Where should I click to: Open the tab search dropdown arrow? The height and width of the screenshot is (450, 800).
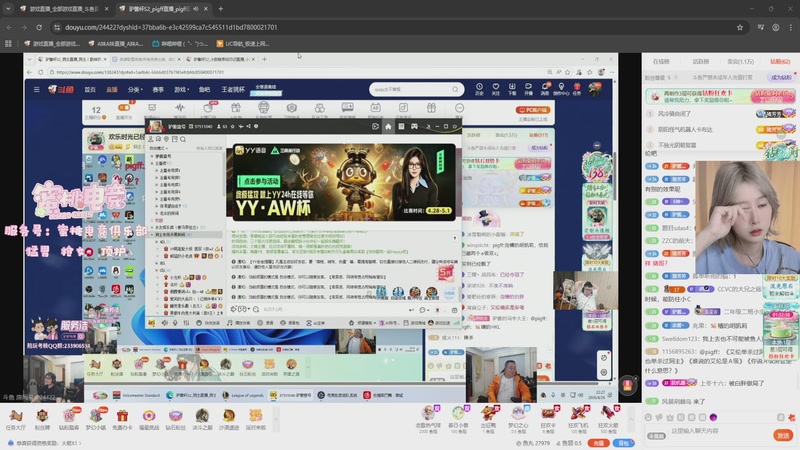point(8,9)
